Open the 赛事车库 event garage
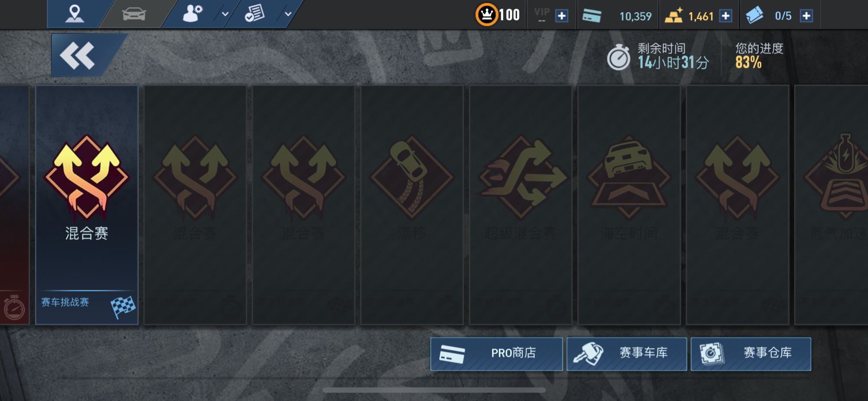The image size is (868, 401). pos(627,354)
